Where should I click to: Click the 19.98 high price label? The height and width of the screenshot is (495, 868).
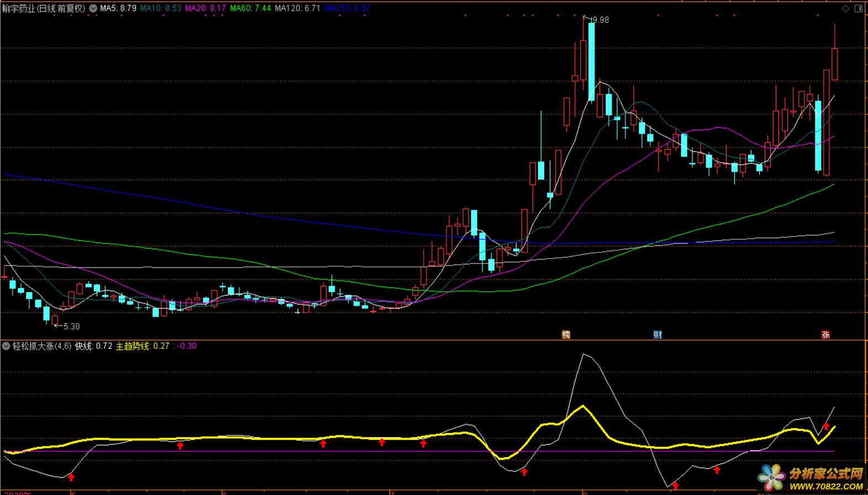pos(599,20)
